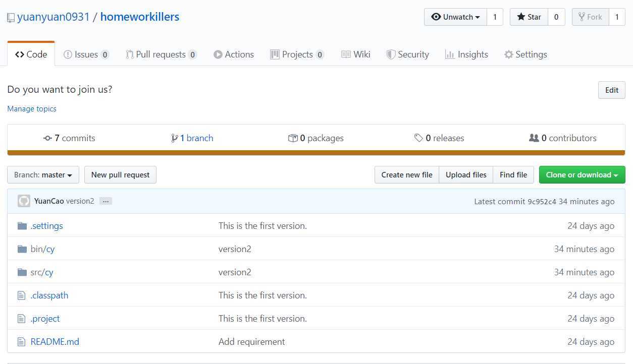Screen dimensions: 633x364
Task: Click the Manage topics link
Action: point(32,109)
